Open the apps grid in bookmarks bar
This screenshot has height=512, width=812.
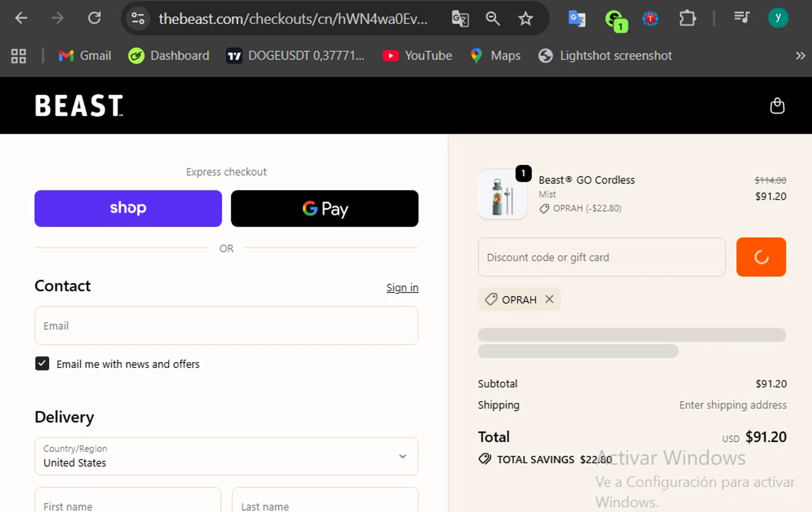coord(18,56)
